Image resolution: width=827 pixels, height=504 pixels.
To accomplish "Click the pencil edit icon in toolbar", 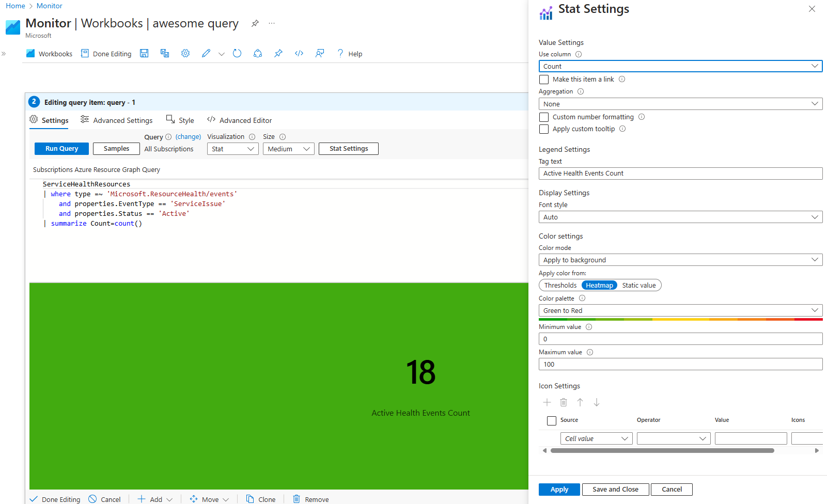I will [x=206, y=53].
